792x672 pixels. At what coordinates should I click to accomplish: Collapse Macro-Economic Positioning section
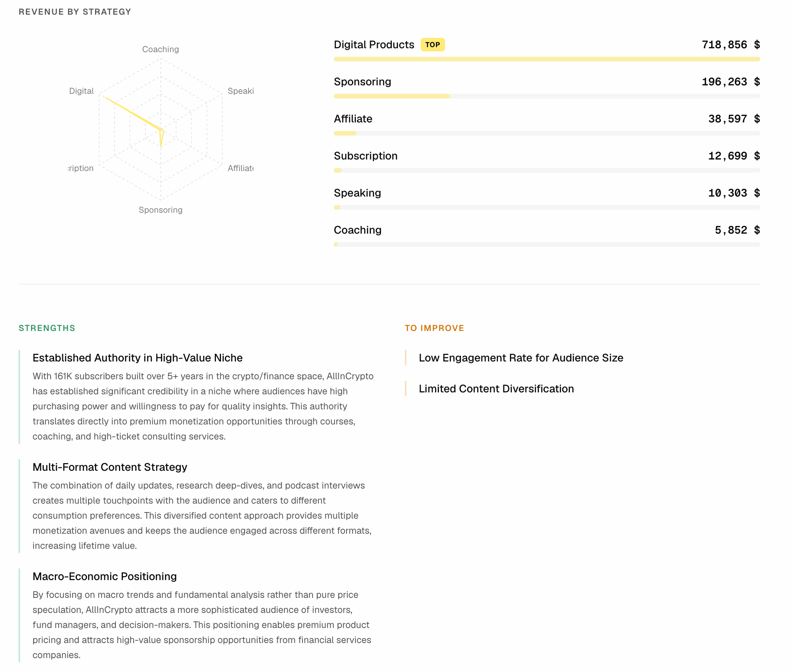pos(104,577)
